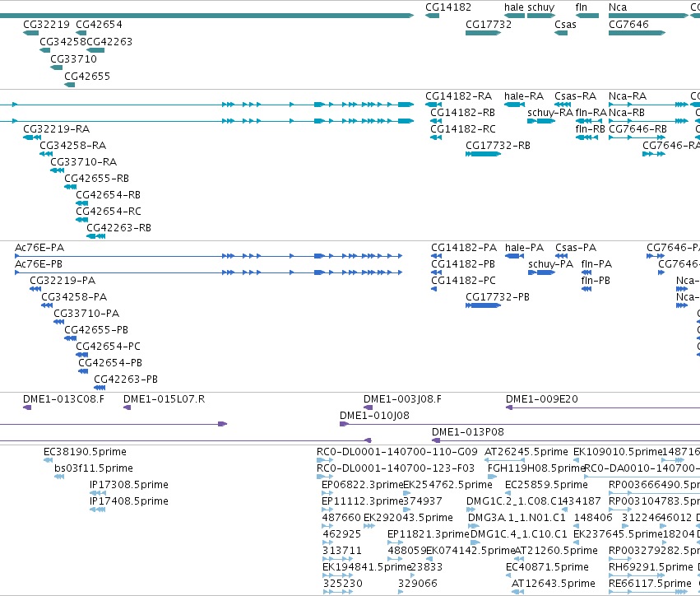Select the fln gene label

click(x=582, y=7)
